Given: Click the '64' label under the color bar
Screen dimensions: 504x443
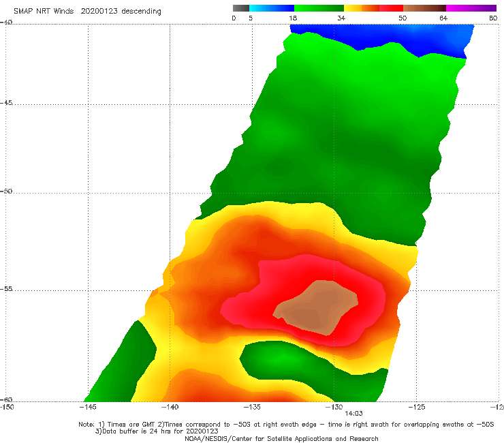Looking at the screenshot, I should pyautogui.click(x=443, y=18).
